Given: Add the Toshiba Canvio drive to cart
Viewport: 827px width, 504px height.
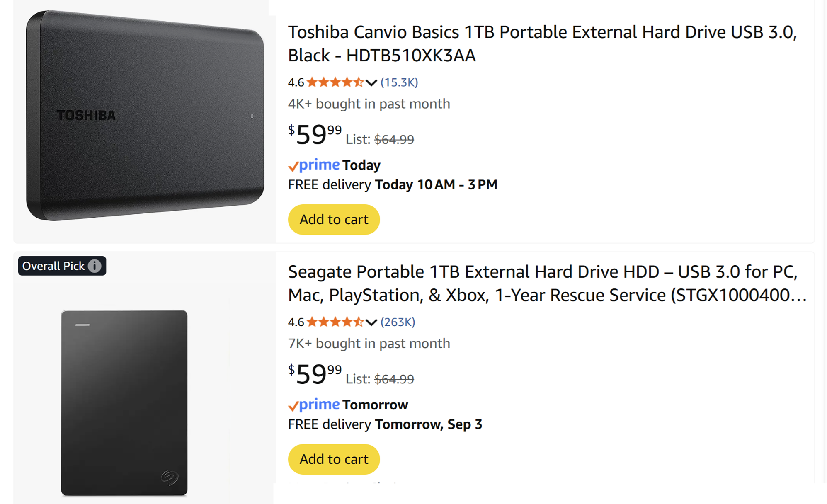Looking at the screenshot, I should pyautogui.click(x=334, y=219).
